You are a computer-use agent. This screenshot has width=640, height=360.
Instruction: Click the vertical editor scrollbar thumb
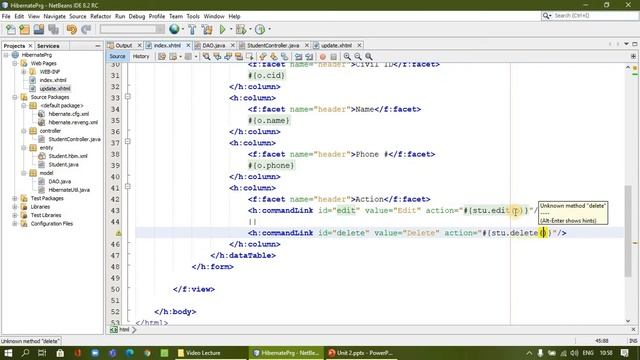click(x=628, y=231)
